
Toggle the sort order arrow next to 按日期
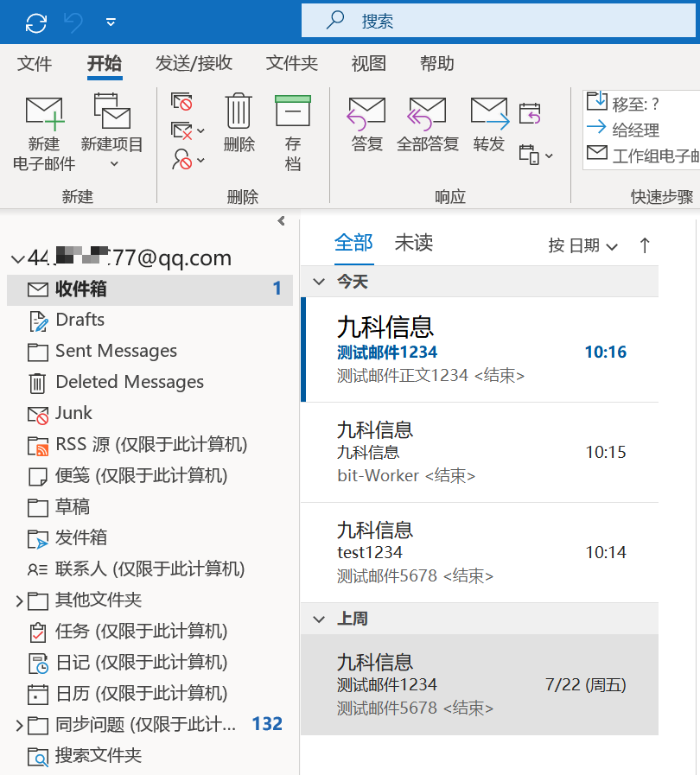[644, 245]
